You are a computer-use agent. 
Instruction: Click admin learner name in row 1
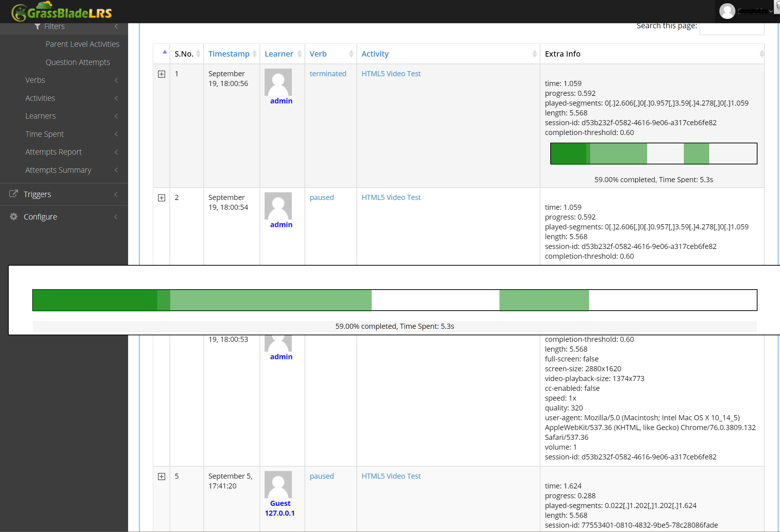point(281,101)
